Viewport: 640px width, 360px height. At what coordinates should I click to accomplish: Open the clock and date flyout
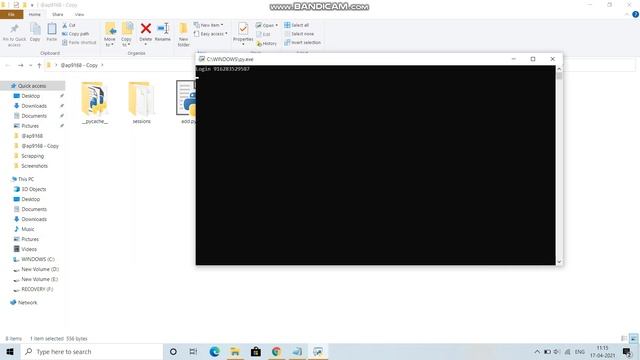602,352
